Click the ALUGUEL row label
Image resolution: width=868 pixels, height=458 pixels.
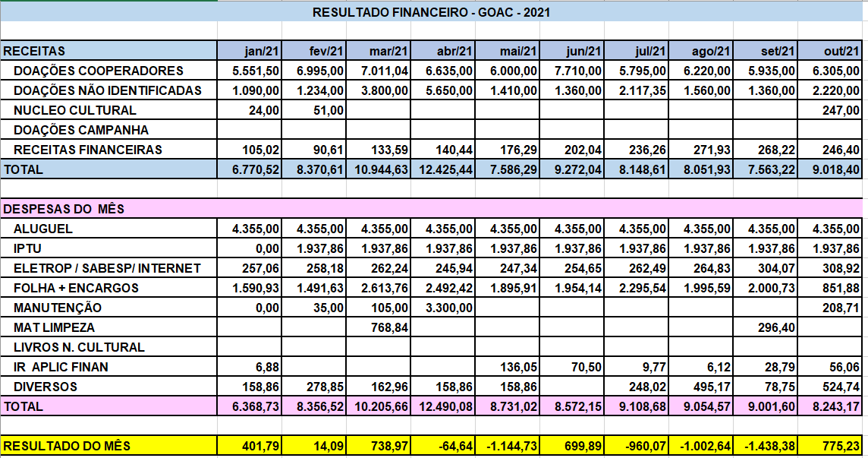tap(108, 229)
